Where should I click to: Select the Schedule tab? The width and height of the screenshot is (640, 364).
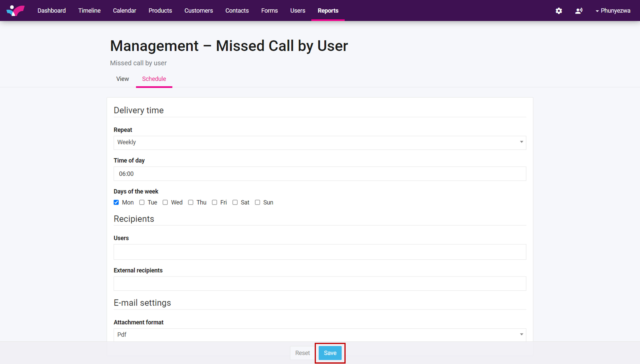(x=154, y=79)
